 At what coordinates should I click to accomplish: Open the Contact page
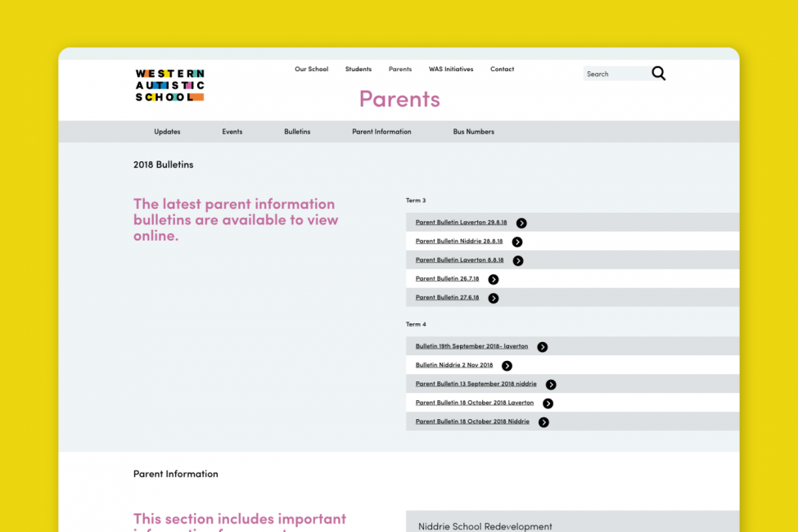click(x=503, y=69)
